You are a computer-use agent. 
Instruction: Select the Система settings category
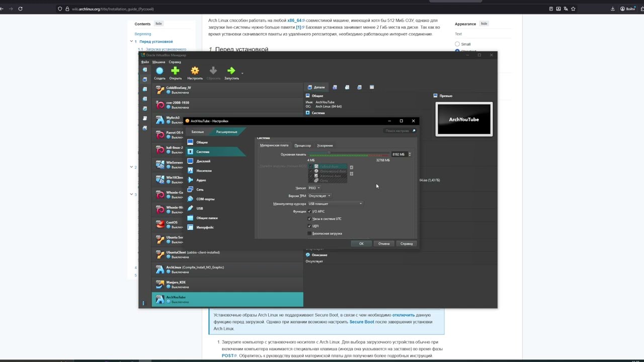[215, 152]
